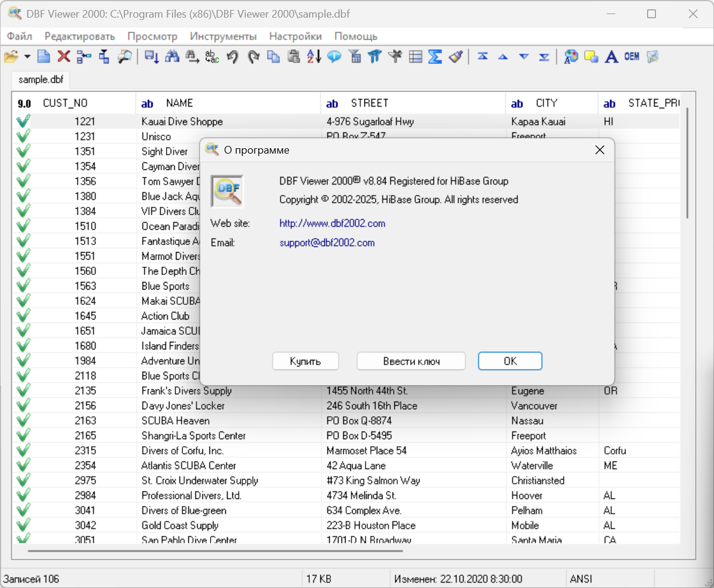Toggle the checkmark on row 1221

tap(23, 121)
